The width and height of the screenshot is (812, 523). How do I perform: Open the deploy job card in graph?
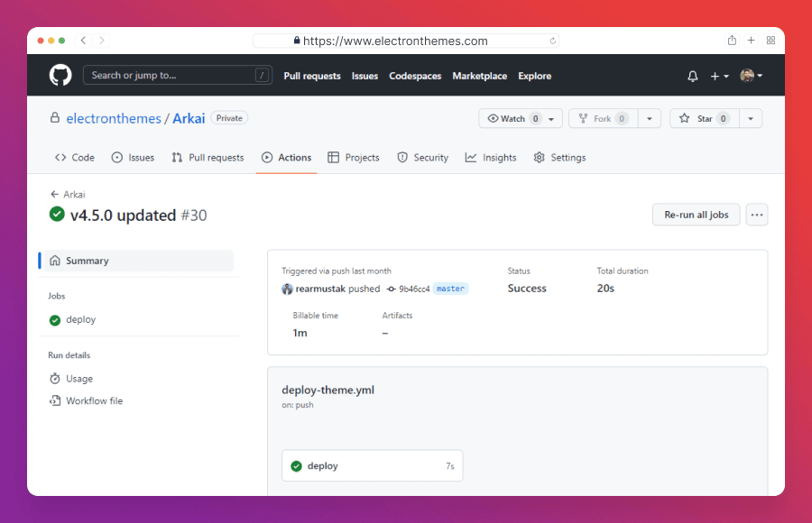point(373,465)
